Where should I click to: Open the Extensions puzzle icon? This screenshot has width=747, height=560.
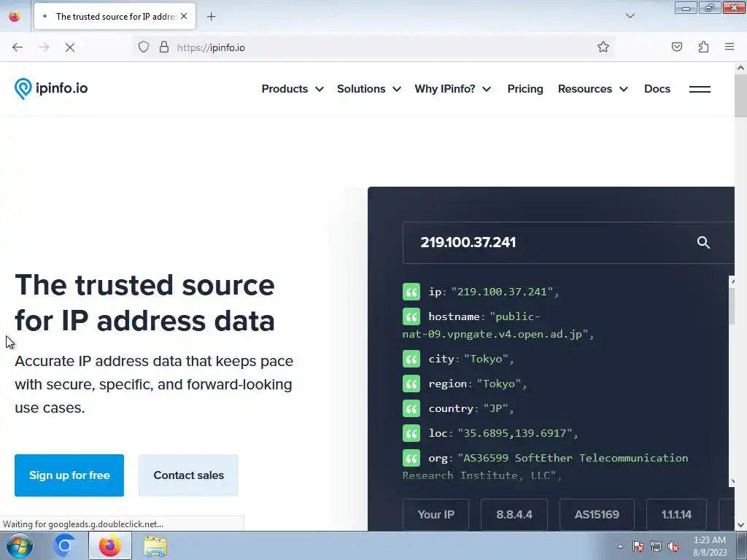click(x=703, y=47)
